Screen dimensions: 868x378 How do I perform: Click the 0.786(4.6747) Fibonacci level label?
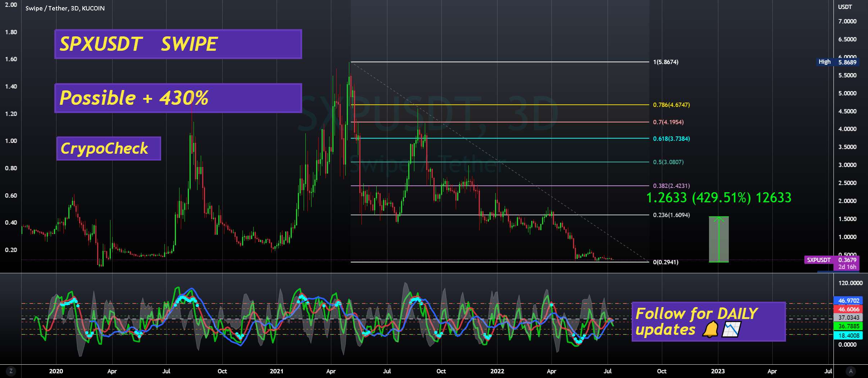[672, 105]
